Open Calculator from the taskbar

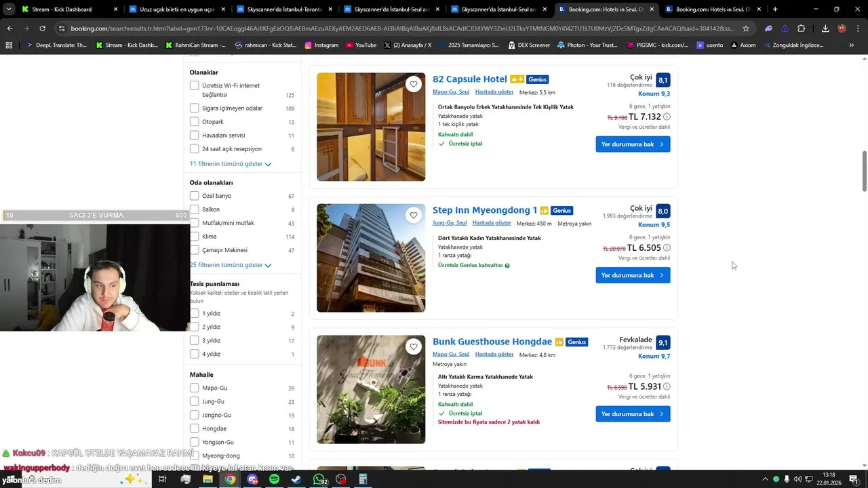363,479
